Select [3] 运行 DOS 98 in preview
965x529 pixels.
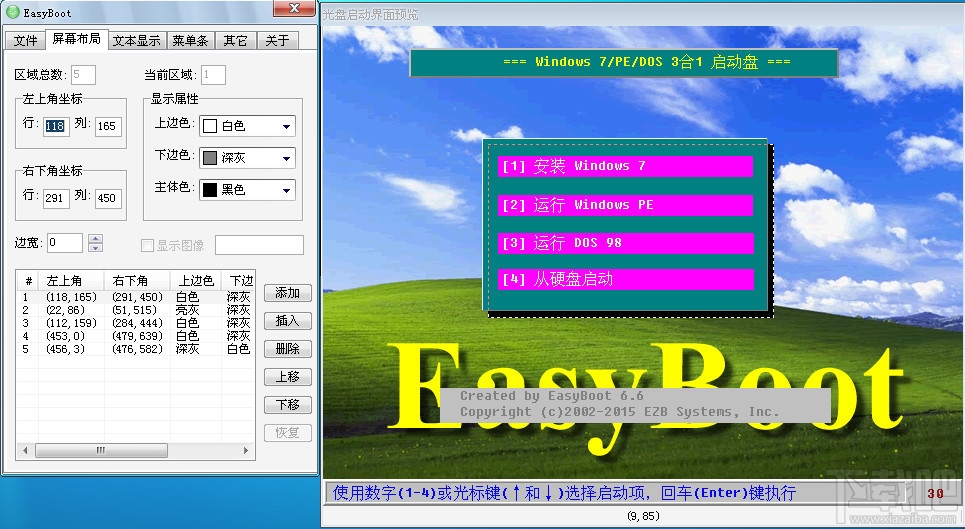[625, 243]
